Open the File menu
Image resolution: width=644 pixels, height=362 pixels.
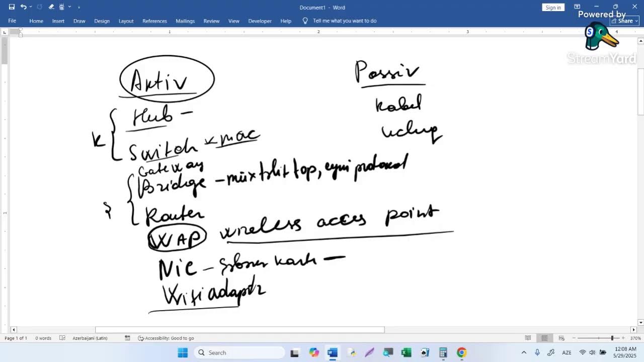coord(12,21)
